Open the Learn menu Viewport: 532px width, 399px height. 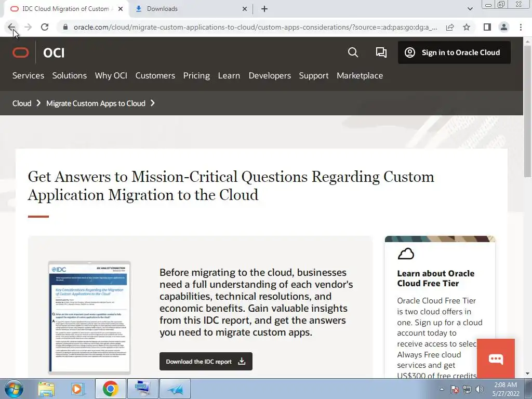tap(229, 76)
